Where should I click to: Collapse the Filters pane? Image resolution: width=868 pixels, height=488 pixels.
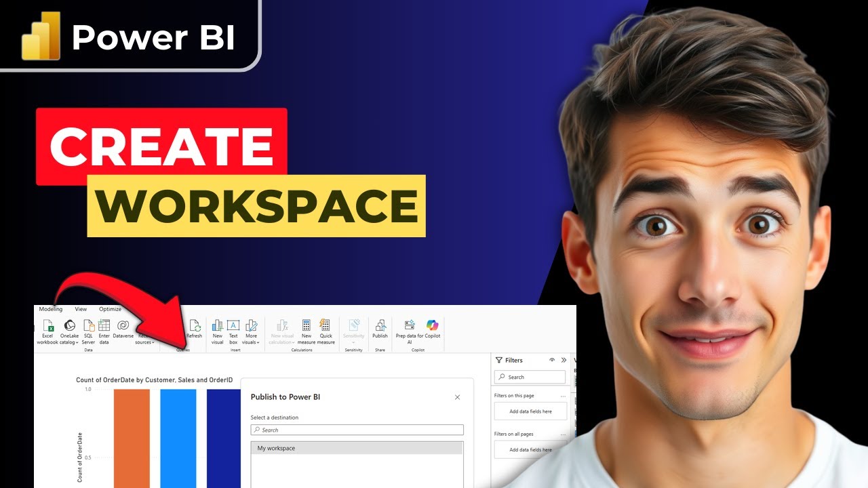(x=564, y=361)
